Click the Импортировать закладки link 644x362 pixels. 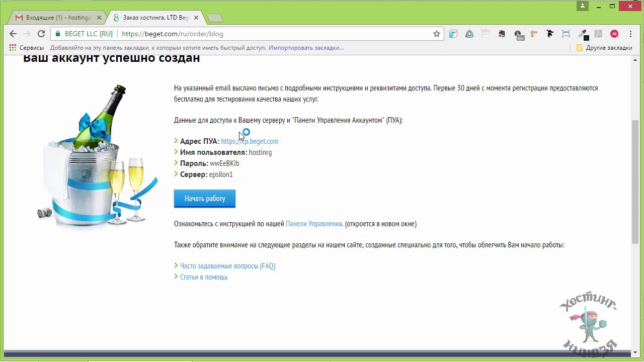coord(306,48)
